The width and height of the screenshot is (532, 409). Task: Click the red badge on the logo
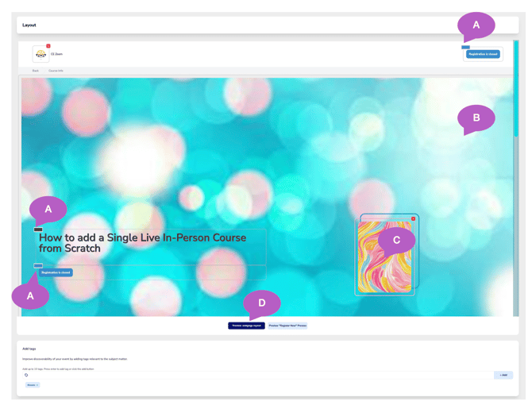(48, 46)
